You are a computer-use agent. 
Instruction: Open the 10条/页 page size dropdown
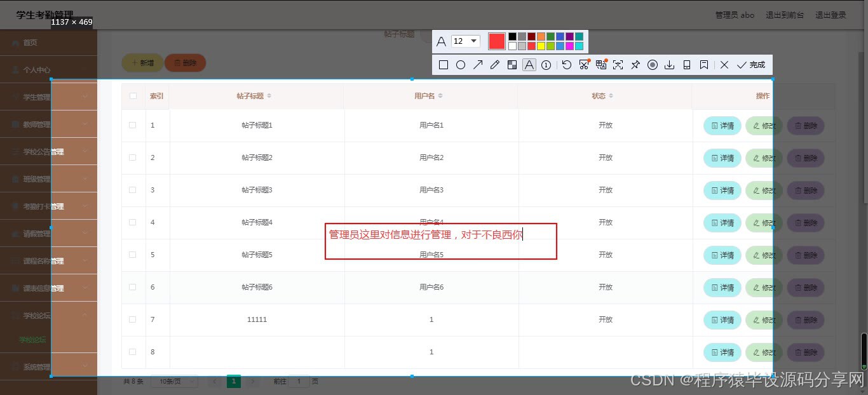click(x=174, y=382)
